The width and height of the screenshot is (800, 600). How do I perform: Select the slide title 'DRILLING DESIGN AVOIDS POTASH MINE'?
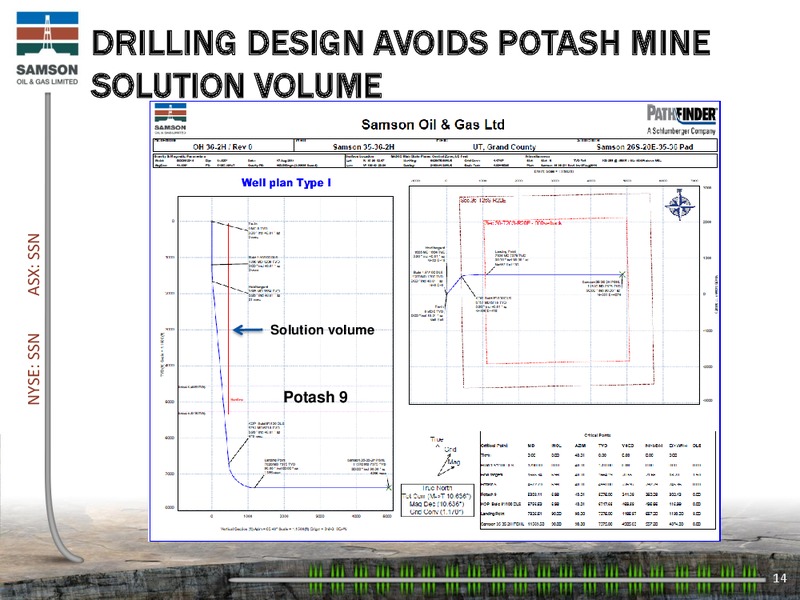click(x=401, y=42)
